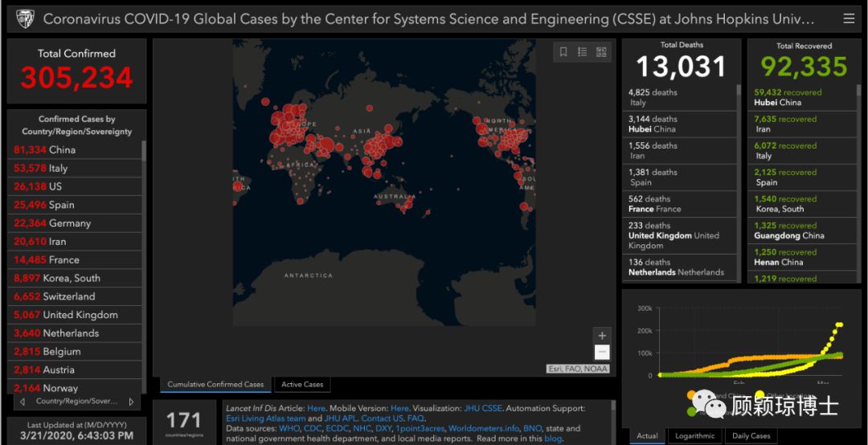The width and height of the screenshot is (868, 445).
Task: Go to next country list page arrow
Action: (x=131, y=402)
